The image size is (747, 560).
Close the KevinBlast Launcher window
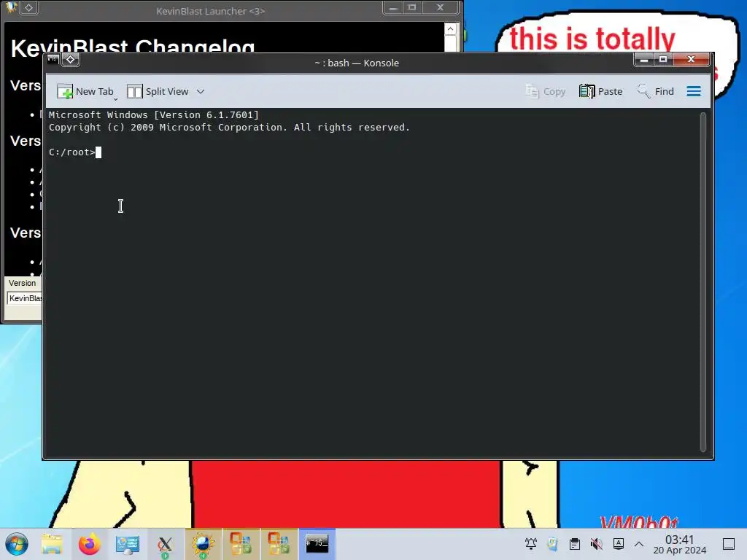(x=440, y=7)
